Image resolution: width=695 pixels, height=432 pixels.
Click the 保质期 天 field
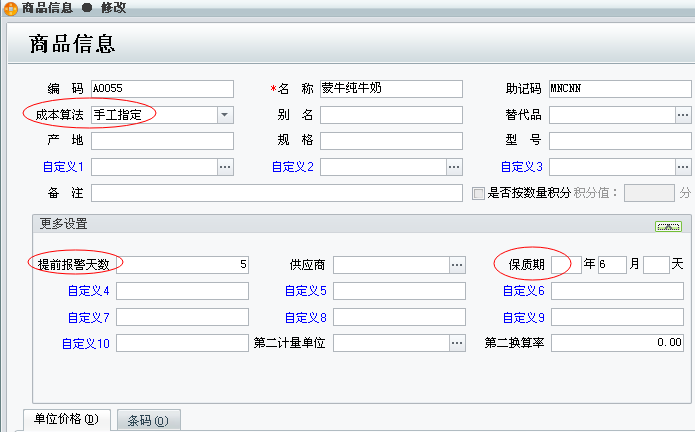point(656,265)
